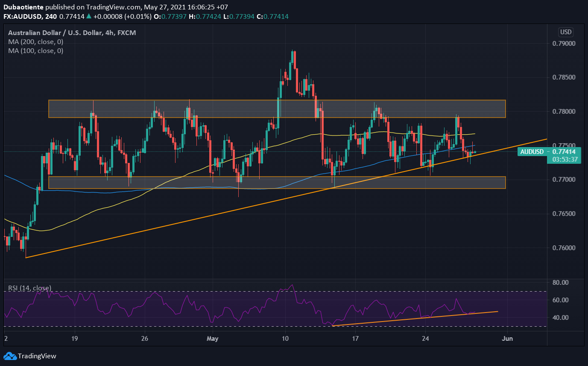Click the 26 date label on time axis
Screen dimensions: 588x366
click(x=145, y=339)
